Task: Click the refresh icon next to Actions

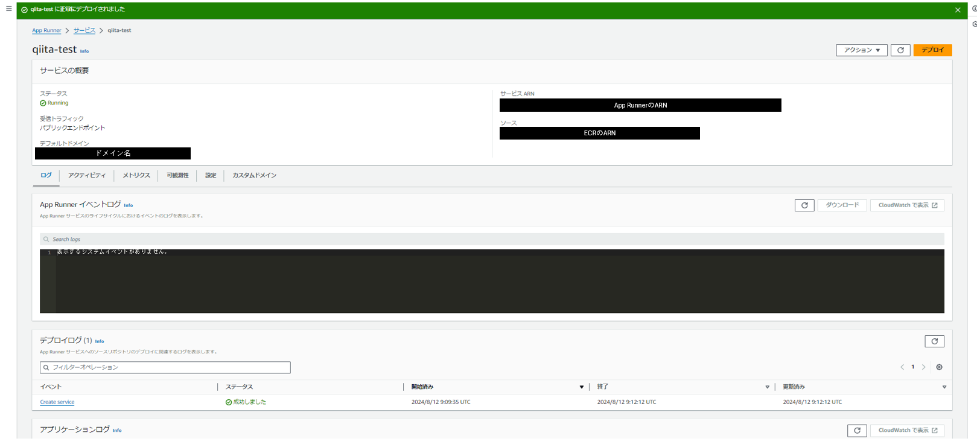Action: pyautogui.click(x=900, y=50)
